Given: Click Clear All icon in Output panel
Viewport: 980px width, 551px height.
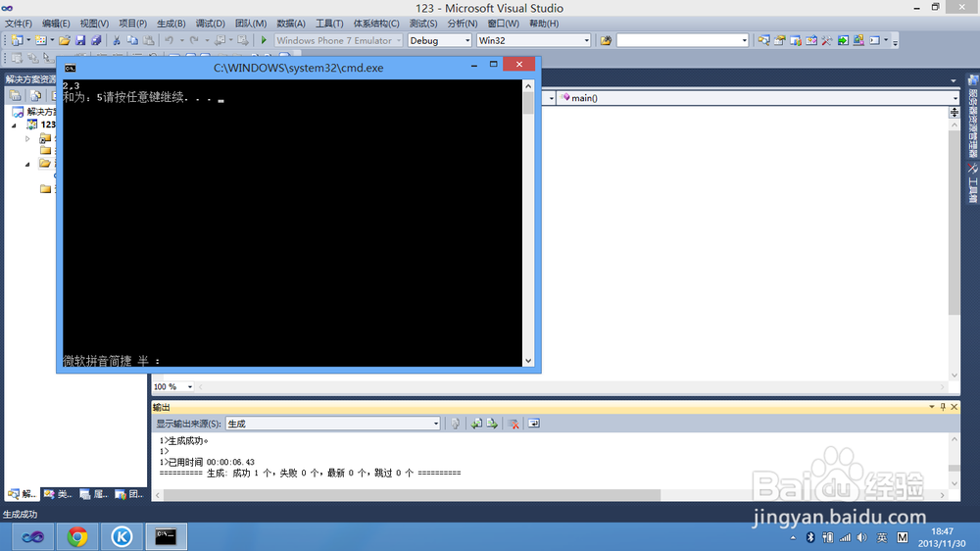Looking at the screenshot, I should [x=514, y=425].
